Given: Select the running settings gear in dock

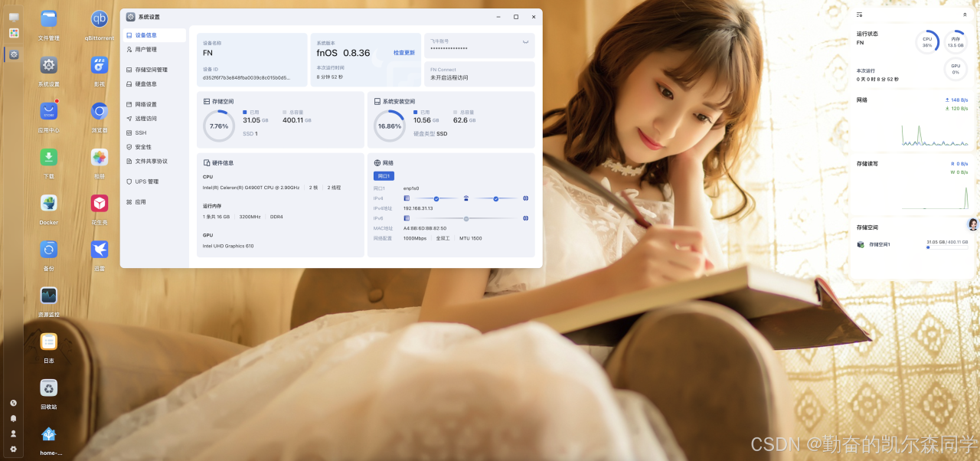Looking at the screenshot, I should tap(14, 54).
